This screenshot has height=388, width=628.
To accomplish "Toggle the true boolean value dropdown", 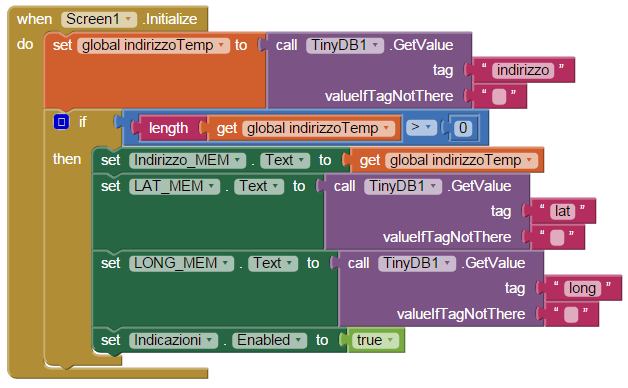I will click(376, 340).
